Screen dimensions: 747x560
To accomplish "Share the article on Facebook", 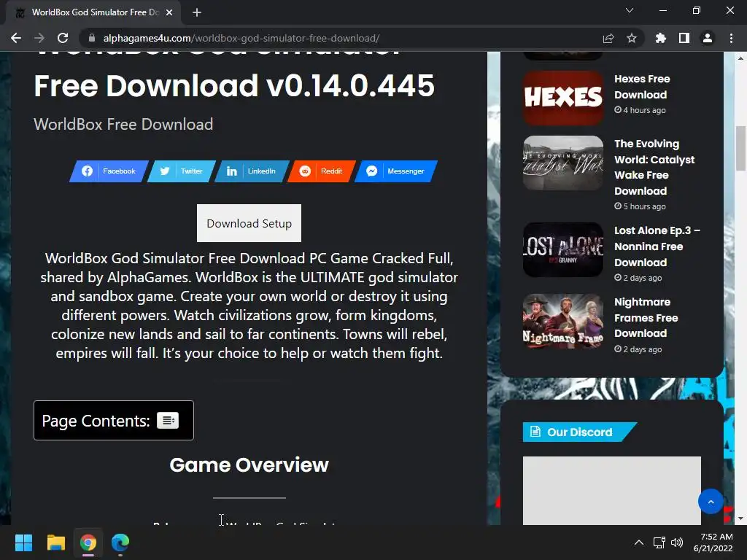I will point(109,171).
